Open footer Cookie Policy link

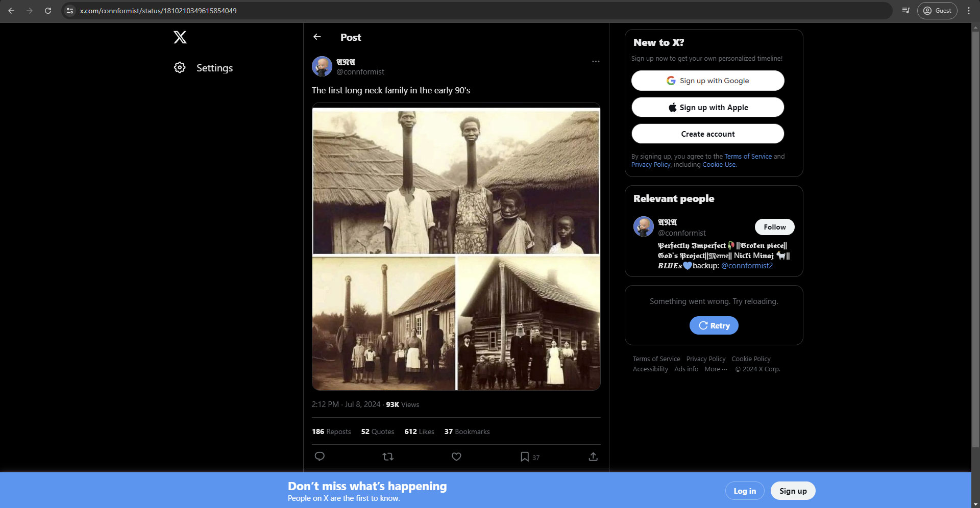click(751, 359)
